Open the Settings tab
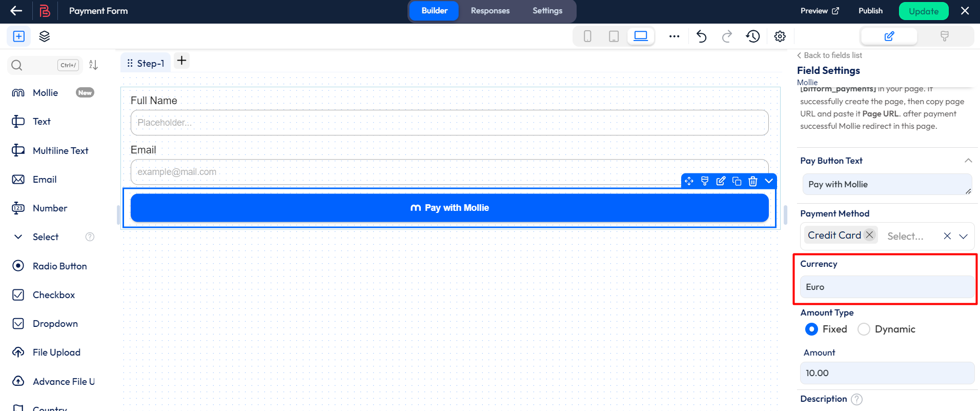980x411 pixels. 547,11
